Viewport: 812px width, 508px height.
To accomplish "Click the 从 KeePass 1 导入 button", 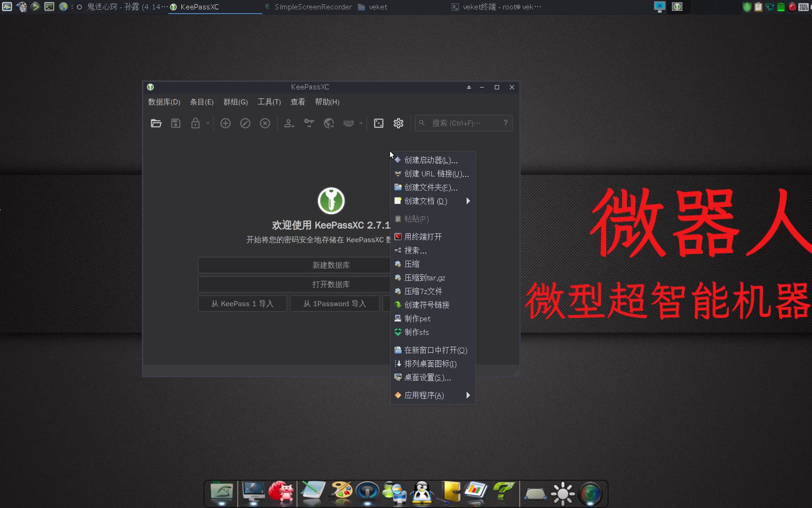I will [x=242, y=304].
